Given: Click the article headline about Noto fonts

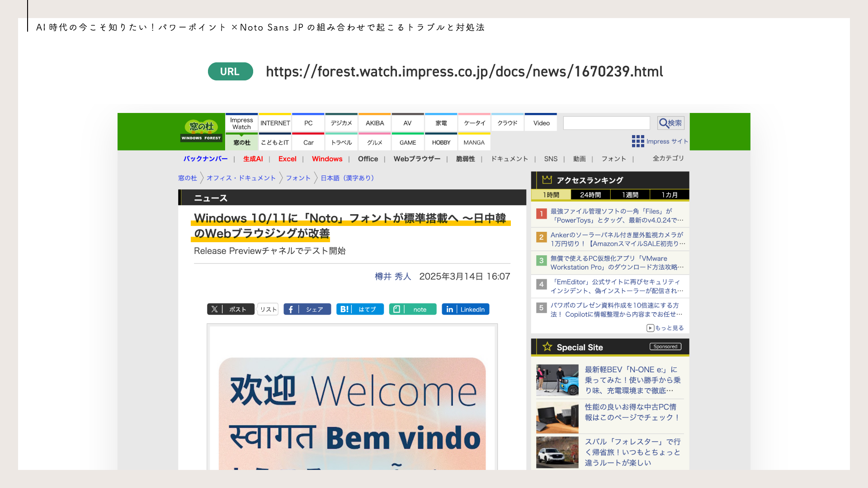Looking at the screenshot, I should [x=350, y=225].
